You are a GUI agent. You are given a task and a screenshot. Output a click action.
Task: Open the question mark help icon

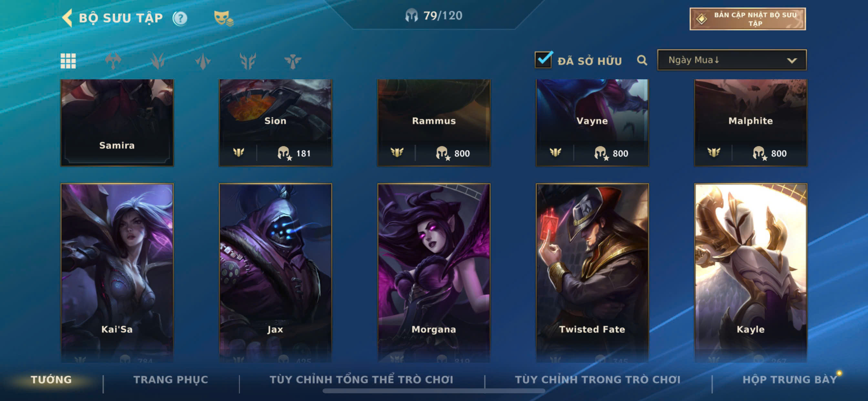point(180,18)
